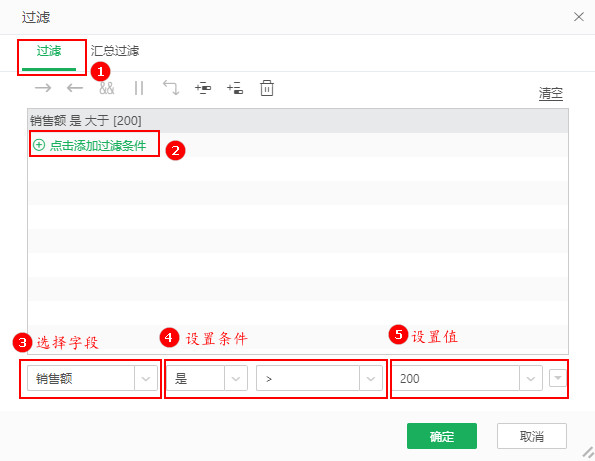Apply the && AND operator
The image size is (595, 461).
[x=107, y=88]
